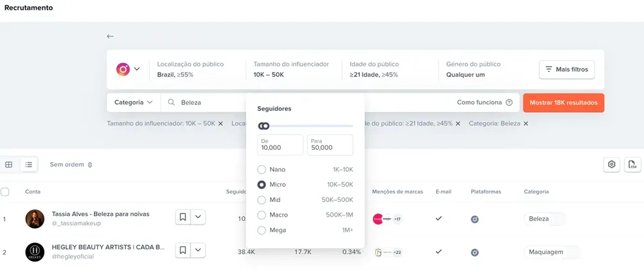Open Idade do público filter
The width and height of the screenshot is (644, 272).
pyautogui.click(x=374, y=69)
